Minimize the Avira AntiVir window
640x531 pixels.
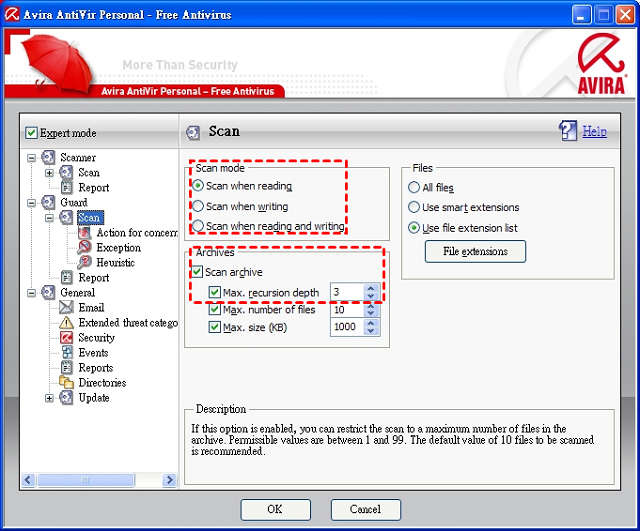click(x=581, y=15)
